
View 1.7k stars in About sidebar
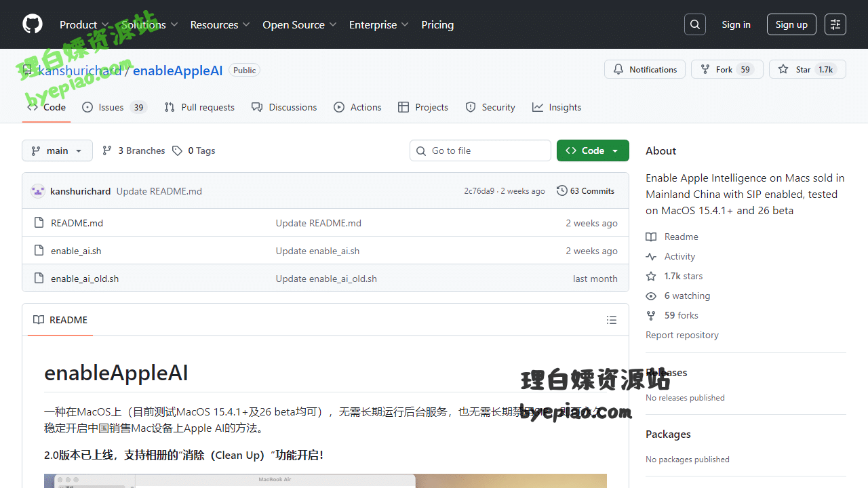point(674,276)
